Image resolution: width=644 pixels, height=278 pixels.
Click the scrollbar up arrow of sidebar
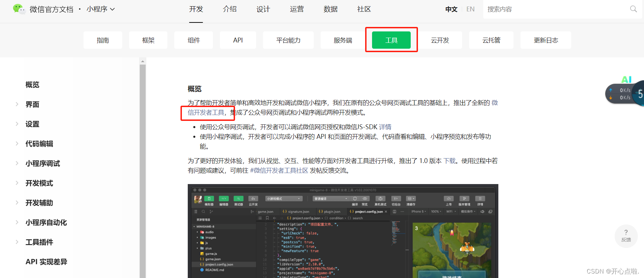pyautogui.click(x=143, y=61)
